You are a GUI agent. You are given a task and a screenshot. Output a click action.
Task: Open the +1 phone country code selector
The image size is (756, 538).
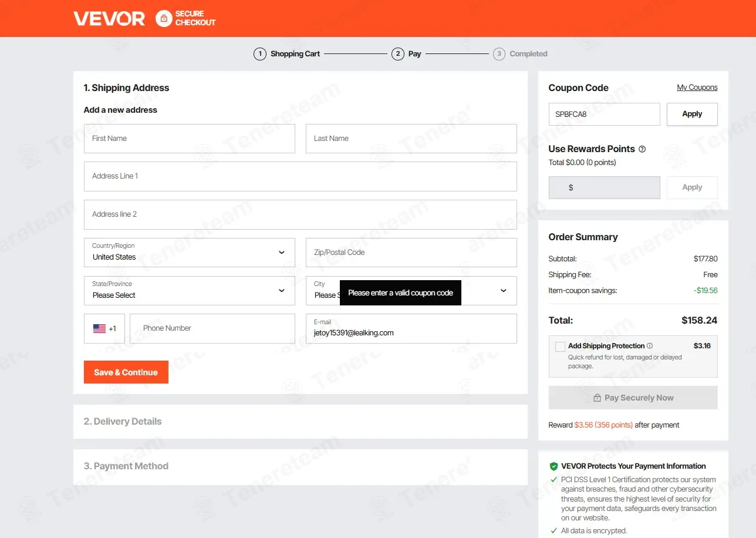[x=104, y=328]
